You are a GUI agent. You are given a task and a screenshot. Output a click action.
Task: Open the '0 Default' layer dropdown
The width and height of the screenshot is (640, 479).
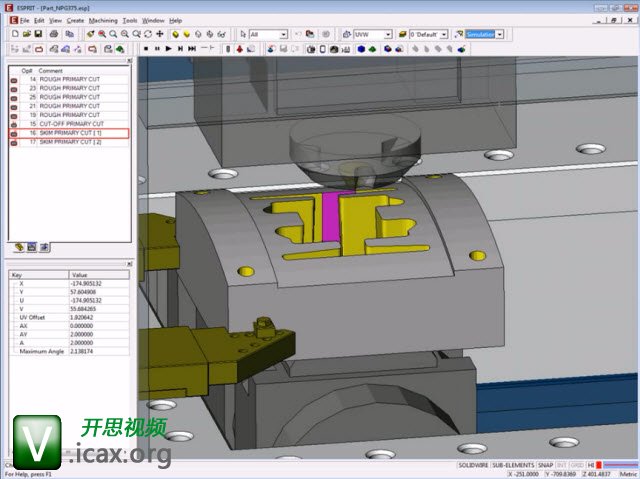click(444, 35)
